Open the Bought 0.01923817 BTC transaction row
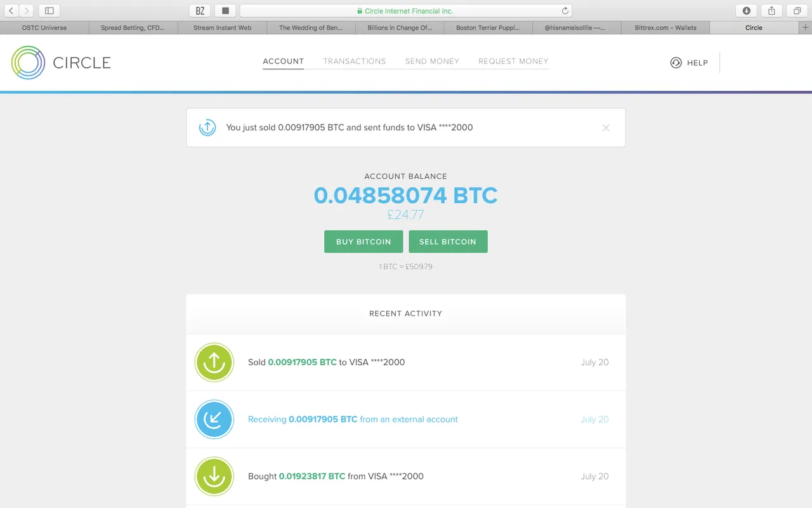 (406, 476)
